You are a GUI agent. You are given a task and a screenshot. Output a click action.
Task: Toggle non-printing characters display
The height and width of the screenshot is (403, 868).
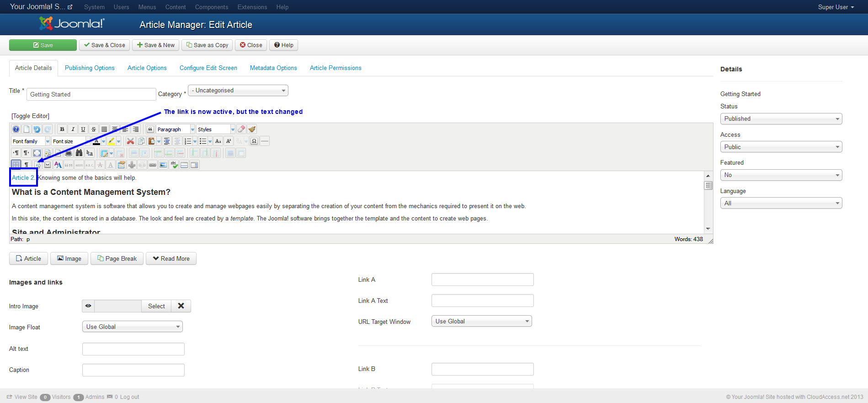(27, 165)
